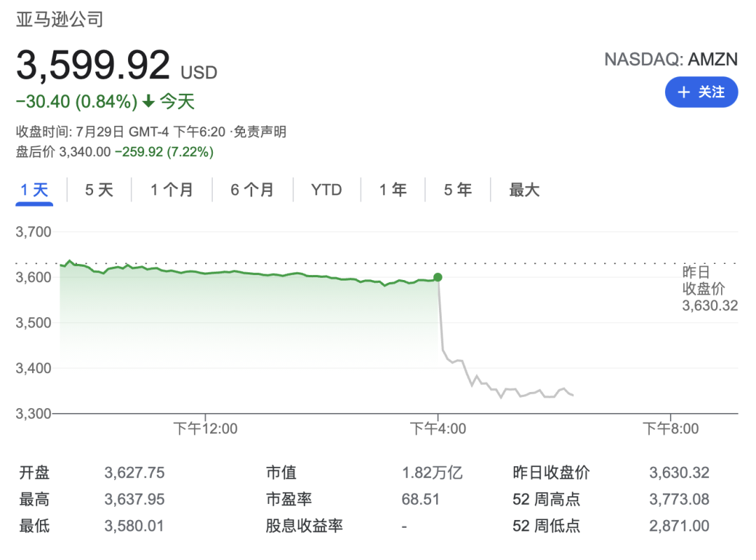Select the 最大 range tab

click(x=524, y=190)
